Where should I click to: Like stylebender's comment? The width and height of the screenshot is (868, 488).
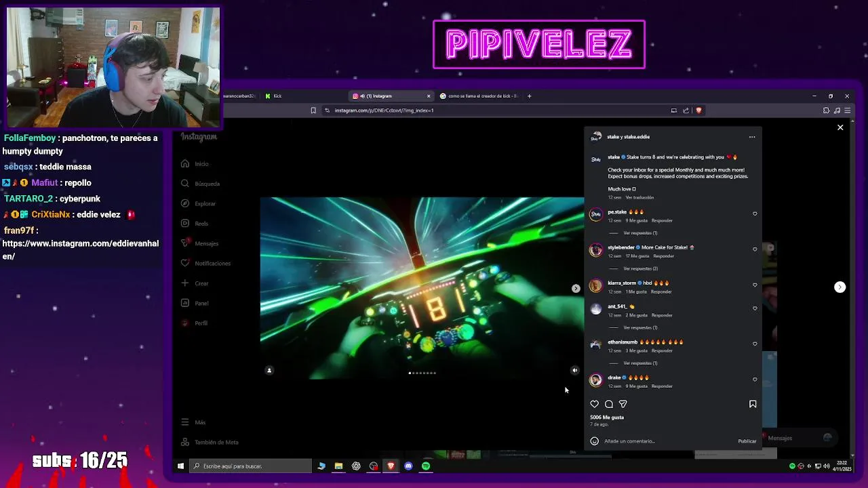pyautogui.click(x=755, y=249)
